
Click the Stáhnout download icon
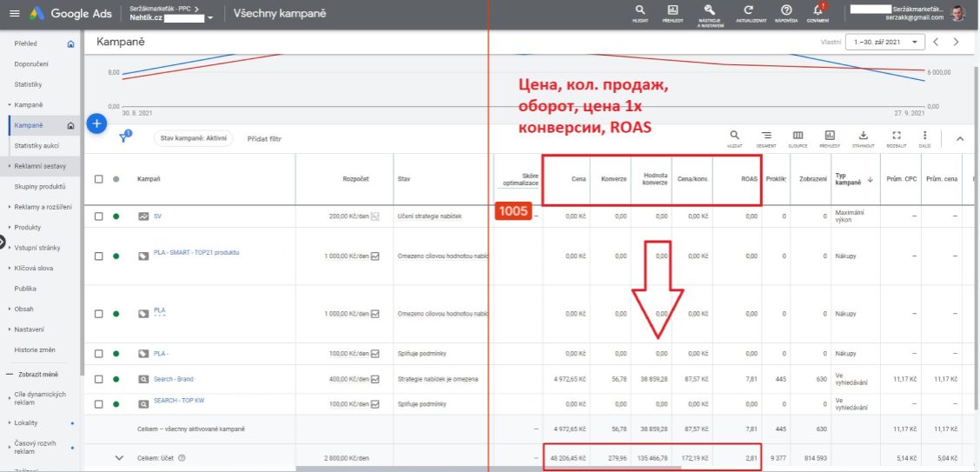(863, 139)
